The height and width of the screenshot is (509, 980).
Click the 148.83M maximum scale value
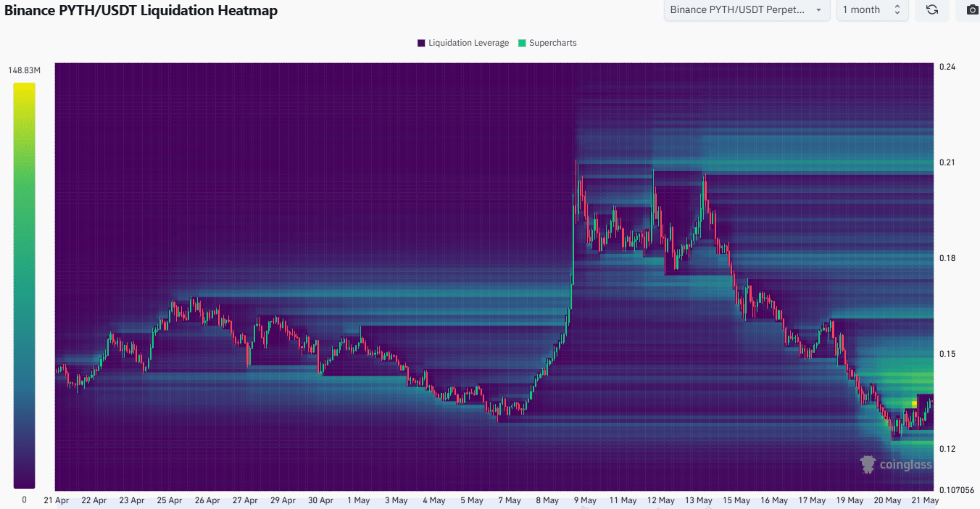25,70
